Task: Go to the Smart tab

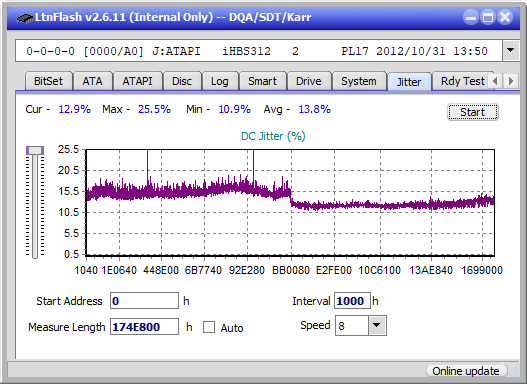Action: click(262, 81)
